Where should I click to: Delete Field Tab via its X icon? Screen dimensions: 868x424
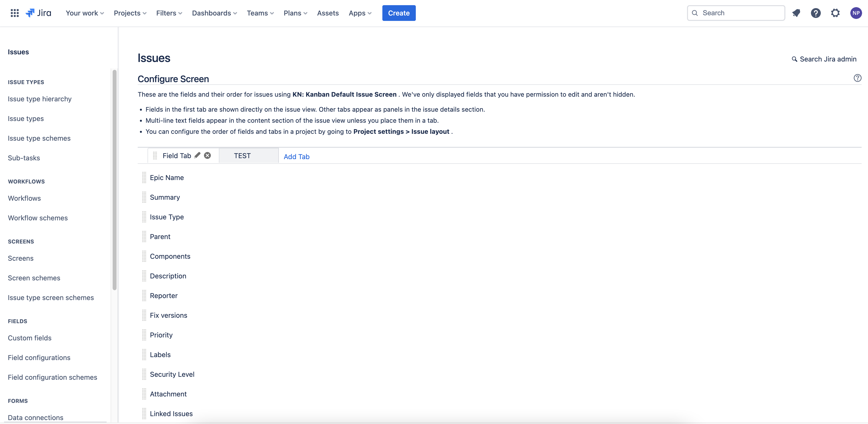tap(207, 155)
